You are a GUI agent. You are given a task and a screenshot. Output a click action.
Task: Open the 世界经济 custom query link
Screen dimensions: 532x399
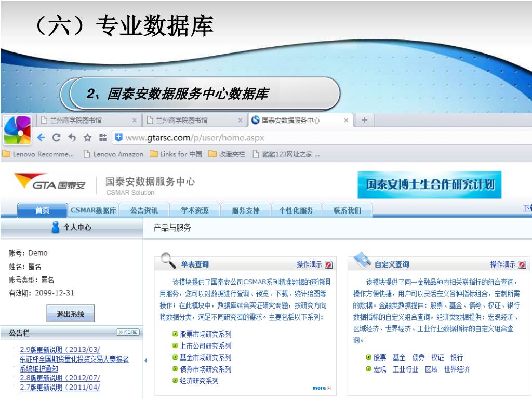pyautogui.click(x=457, y=369)
